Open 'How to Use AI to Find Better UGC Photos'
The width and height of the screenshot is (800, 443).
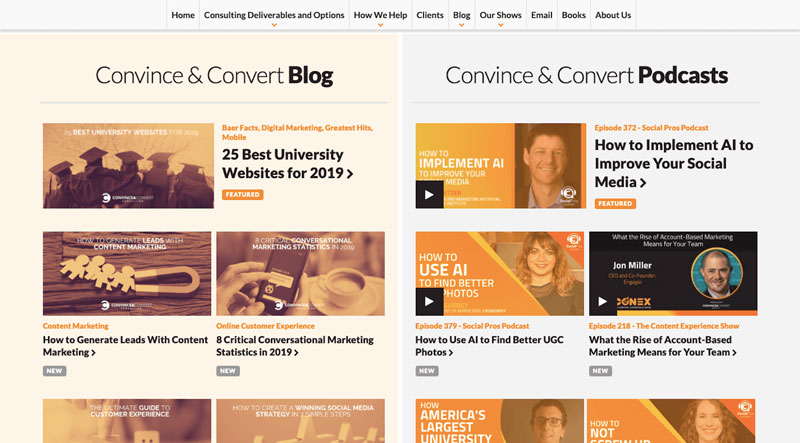[x=489, y=346]
